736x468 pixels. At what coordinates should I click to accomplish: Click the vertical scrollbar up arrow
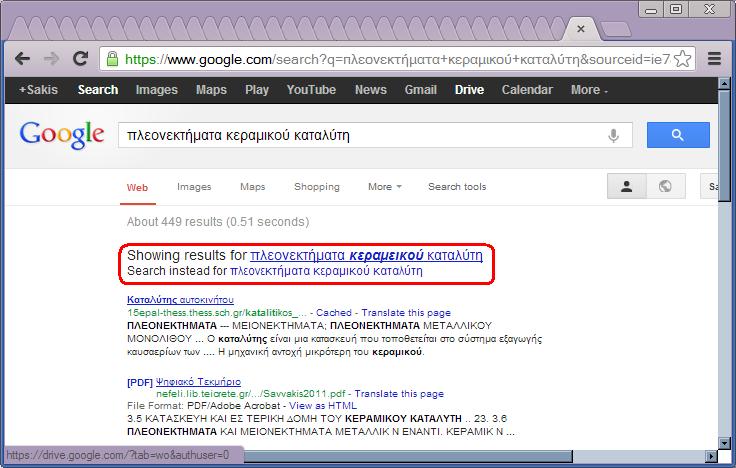(x=724, y=84)
